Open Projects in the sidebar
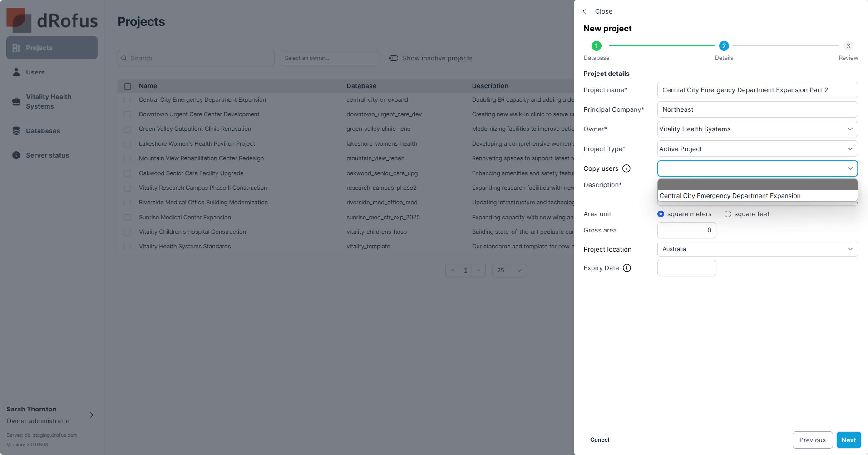The height and width of the screenshot is (455, 868). [52, 47]
